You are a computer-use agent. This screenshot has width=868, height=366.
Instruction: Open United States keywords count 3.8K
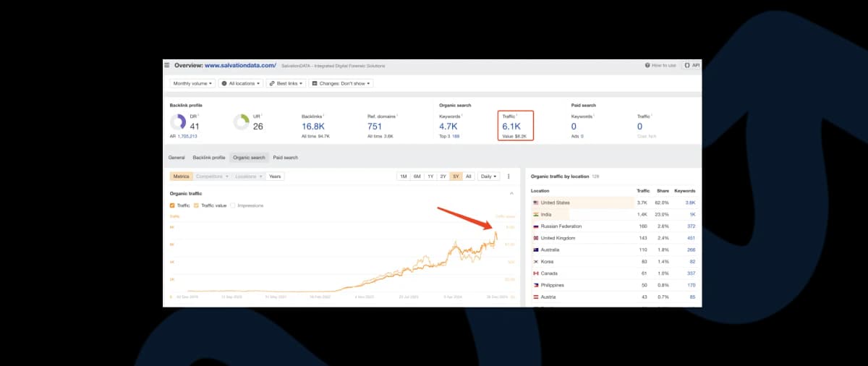[690, 203]
